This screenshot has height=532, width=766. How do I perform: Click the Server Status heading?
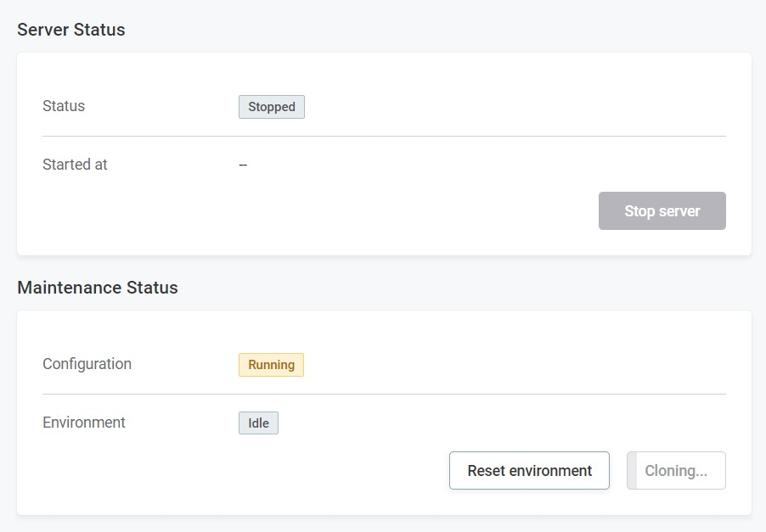(71, 30)
